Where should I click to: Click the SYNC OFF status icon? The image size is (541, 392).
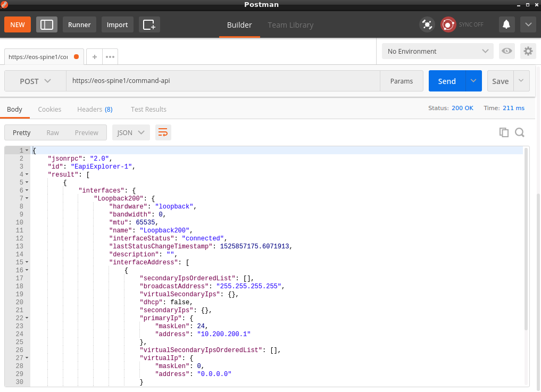click(448, 24)
